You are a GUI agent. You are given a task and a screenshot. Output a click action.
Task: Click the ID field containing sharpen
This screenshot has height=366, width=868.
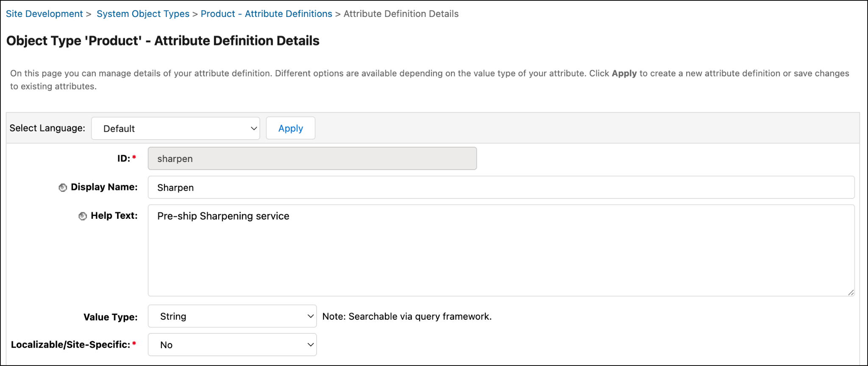coord(312,159)
